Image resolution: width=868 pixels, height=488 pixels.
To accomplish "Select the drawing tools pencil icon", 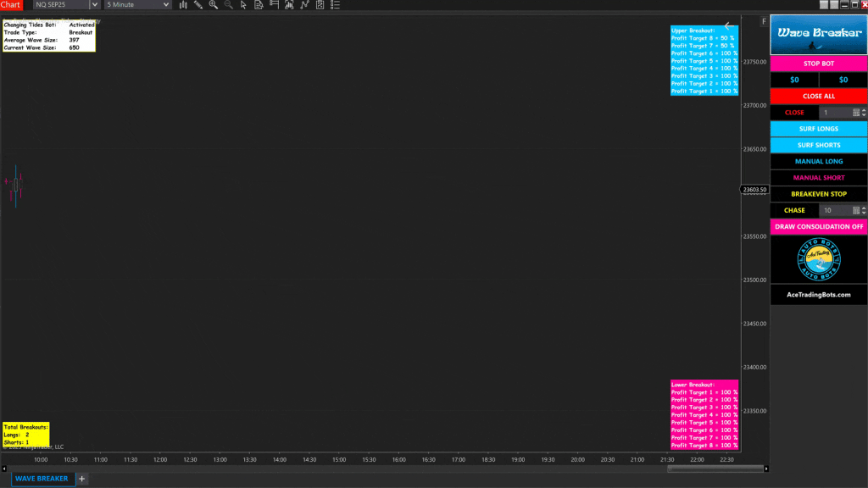I will point(198,4).
